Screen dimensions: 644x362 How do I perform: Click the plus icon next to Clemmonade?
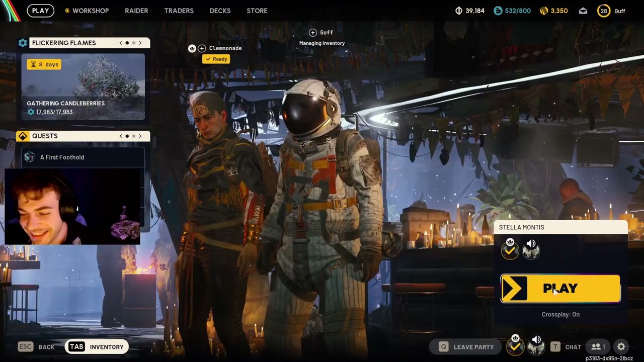pyautogui.click(x=202, y=48)
